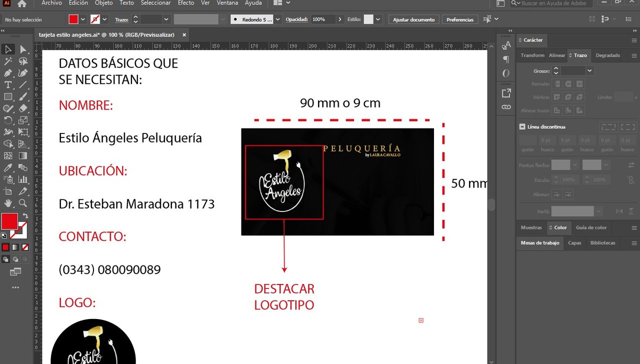Open the workspace layout switcher dropdown

[x=283, y=3]
